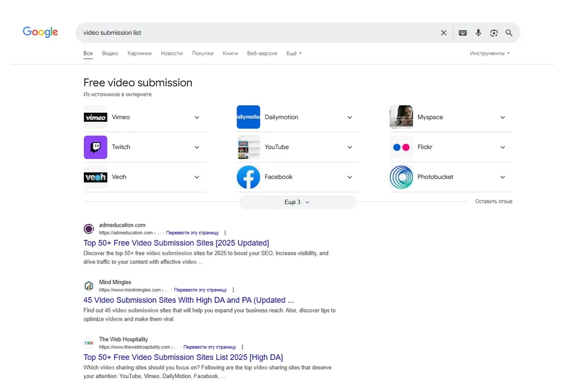This screenshot has height=392, width=570.
Task: Switch to the Веб-версия tab
Action: click(x=262, y=53)
